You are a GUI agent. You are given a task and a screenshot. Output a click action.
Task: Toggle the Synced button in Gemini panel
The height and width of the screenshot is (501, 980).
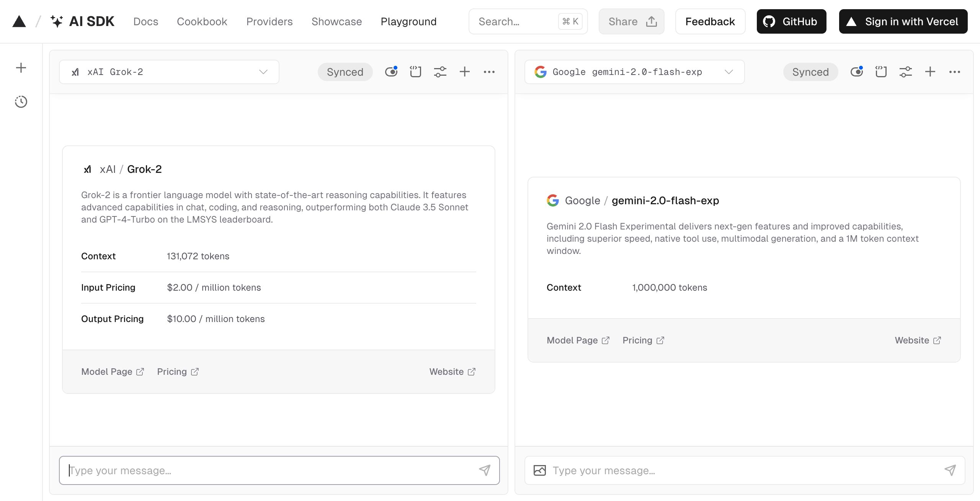click(810, 72)
